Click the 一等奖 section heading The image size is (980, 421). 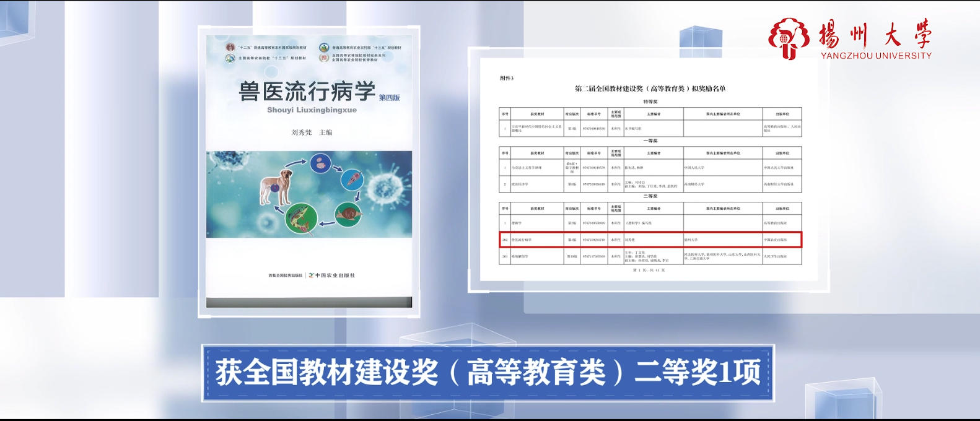click(x=650, y=141)
